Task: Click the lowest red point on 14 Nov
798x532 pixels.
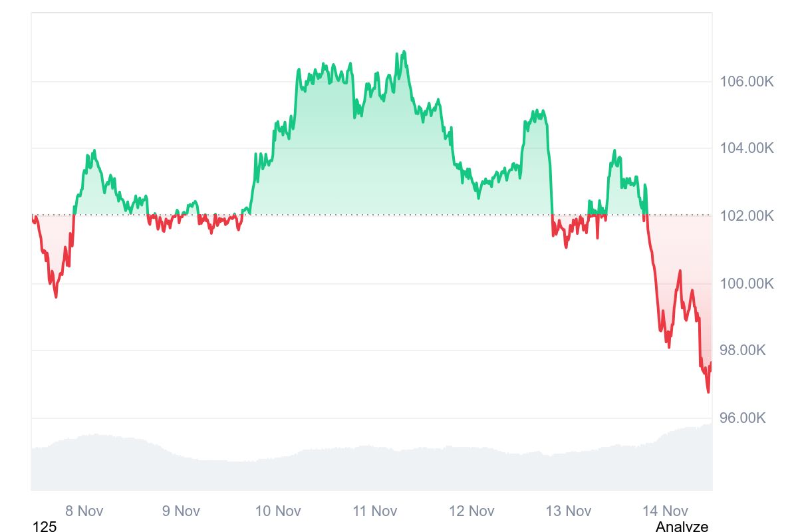Action: 708,392
